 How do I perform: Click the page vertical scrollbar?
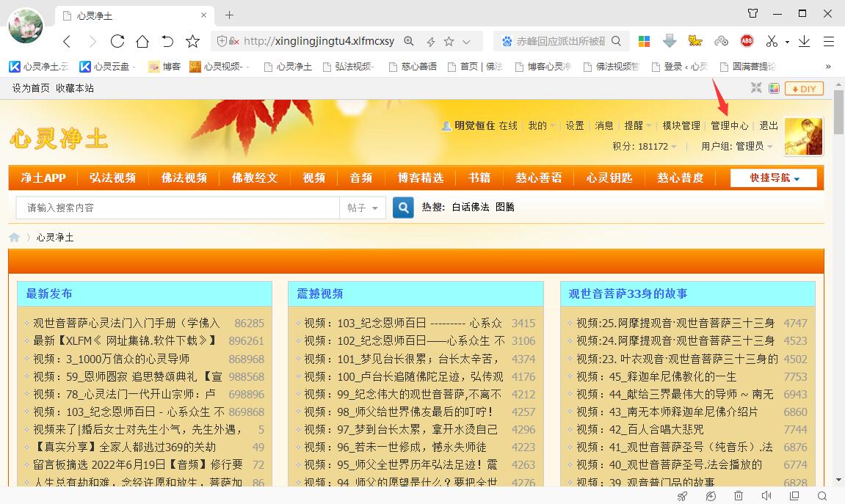[x=838, y=112]
